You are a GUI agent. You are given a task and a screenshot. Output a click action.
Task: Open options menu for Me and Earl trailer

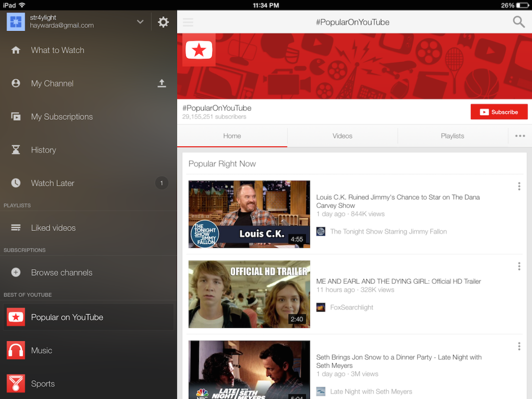pos(519,266)
